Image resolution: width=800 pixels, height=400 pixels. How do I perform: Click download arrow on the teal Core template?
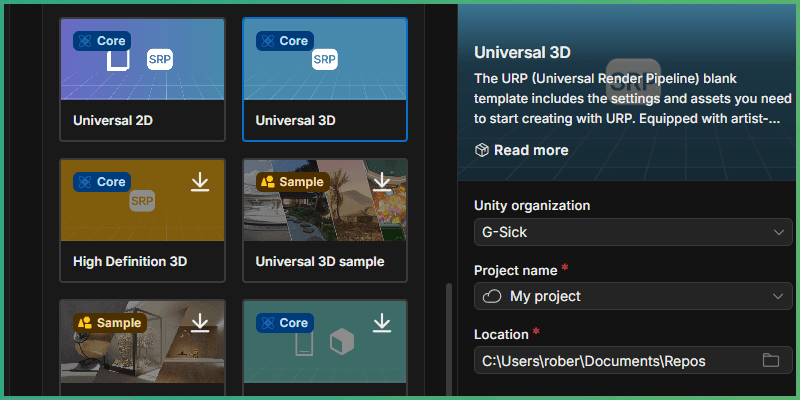[x=381, y=322]
